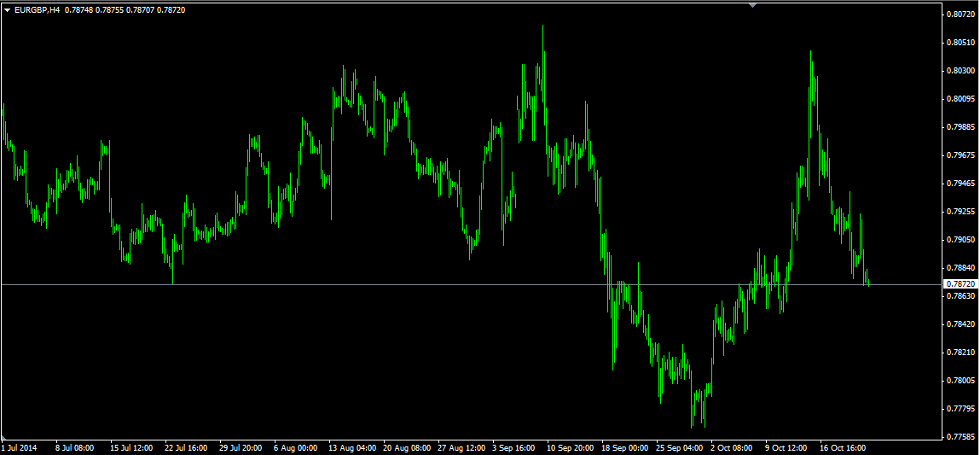This screenshot has height=455, width=980.
Task: Click the gray corner triangle above 1 Jul 2014
Action: tap(5, 436)
